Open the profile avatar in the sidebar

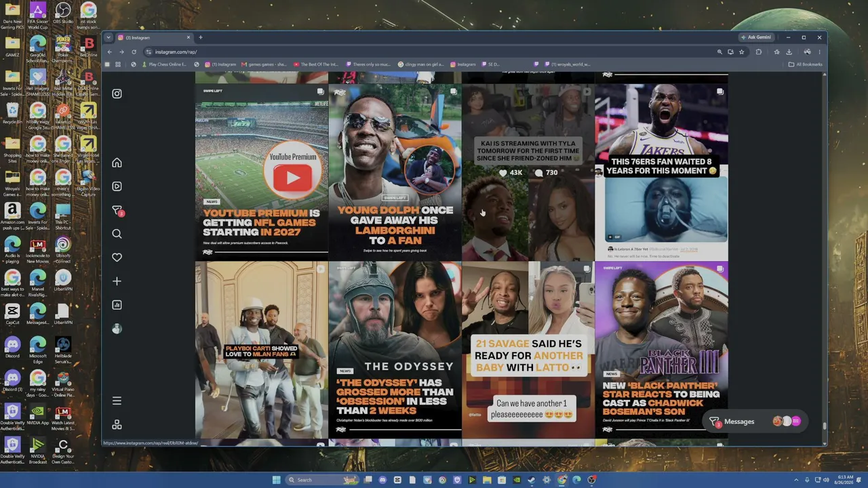coord(117,329)
